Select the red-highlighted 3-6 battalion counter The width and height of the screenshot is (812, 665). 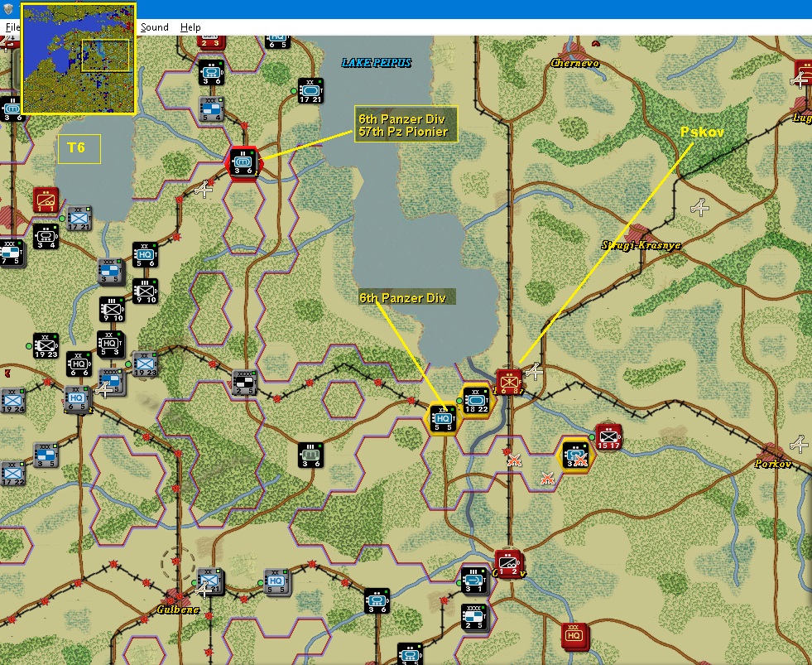[243, 163]
